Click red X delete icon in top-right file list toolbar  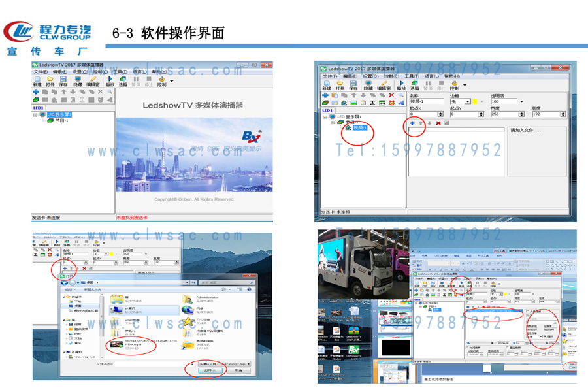tap(438, 123)
